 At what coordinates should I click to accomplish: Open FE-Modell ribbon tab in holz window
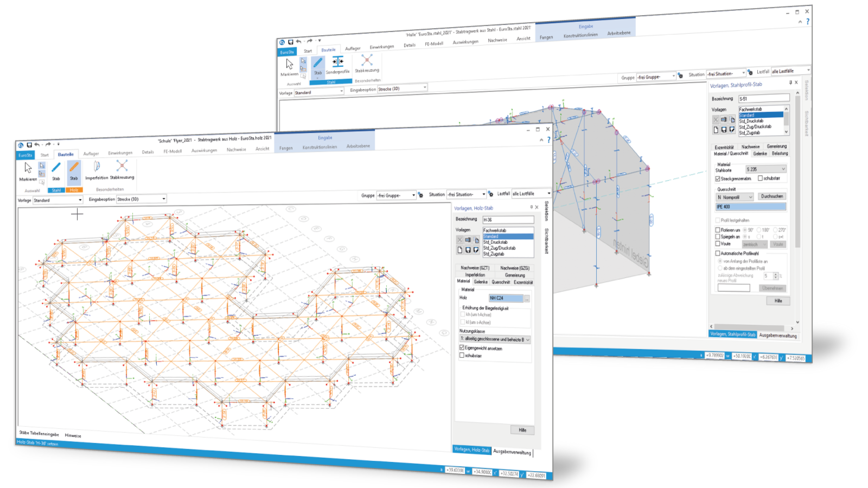173,151
